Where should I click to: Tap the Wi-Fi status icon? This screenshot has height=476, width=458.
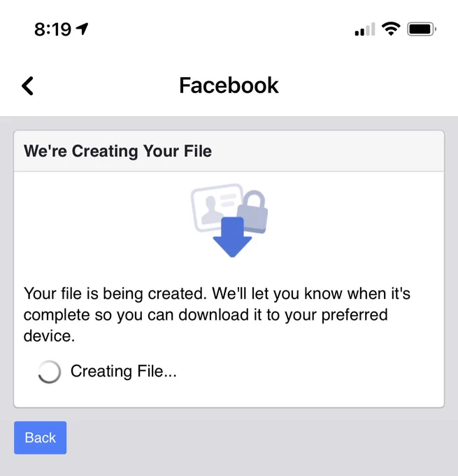[391, 29]
